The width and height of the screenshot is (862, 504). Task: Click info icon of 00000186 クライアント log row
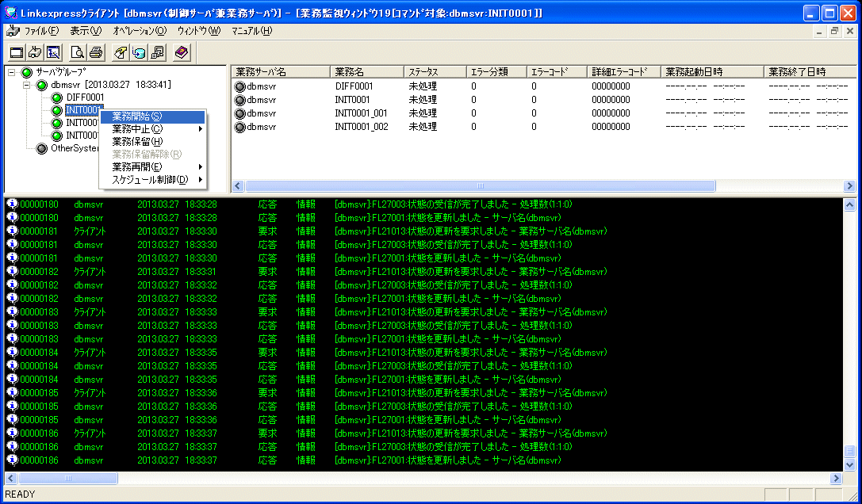12,433
